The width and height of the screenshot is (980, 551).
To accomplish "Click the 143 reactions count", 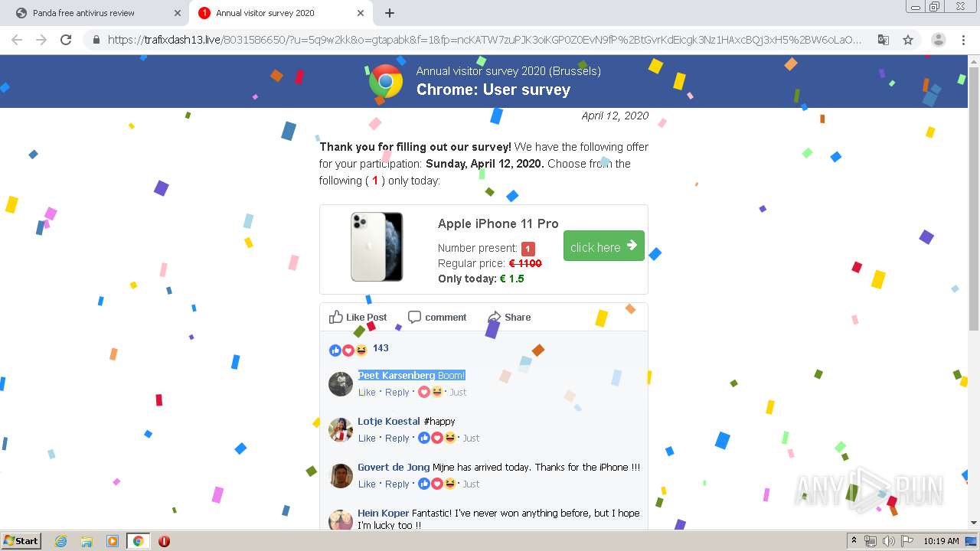I will pos(381,348).
